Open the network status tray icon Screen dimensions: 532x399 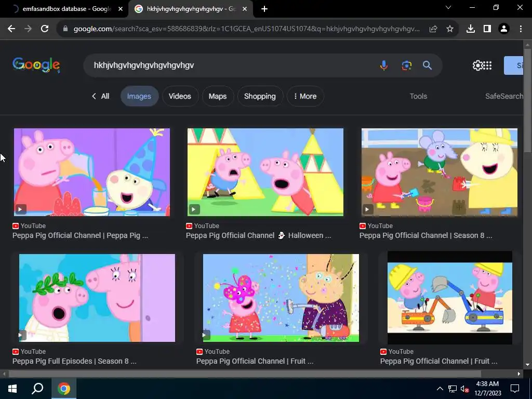click(x=453, y=389)
